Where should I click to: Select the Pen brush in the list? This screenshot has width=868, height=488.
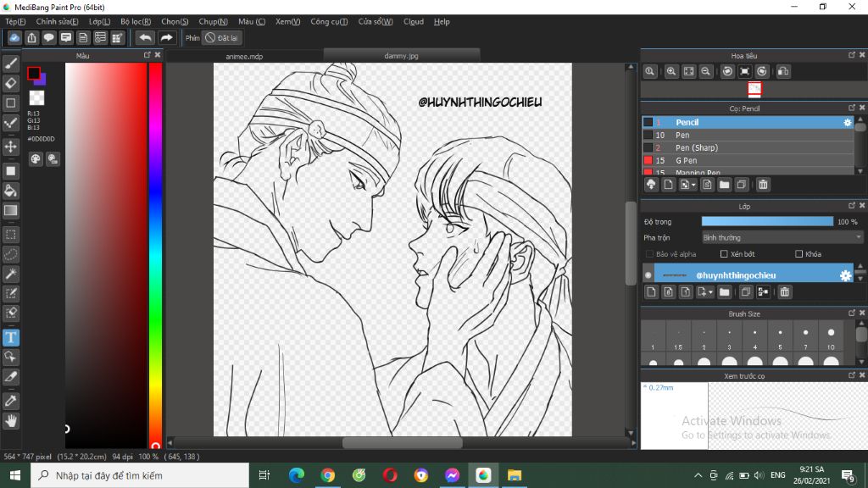click(x=748, y=135)
